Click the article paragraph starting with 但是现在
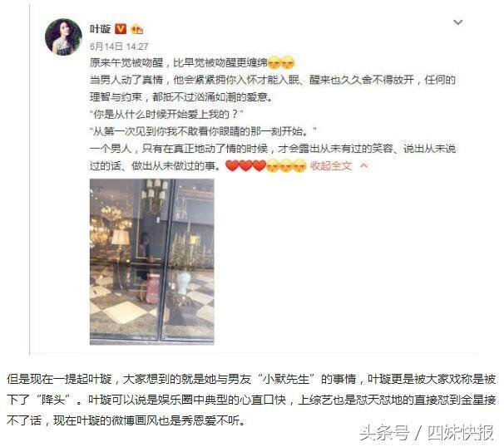Viewport: 504px width, 447px height. pos(251,400)
